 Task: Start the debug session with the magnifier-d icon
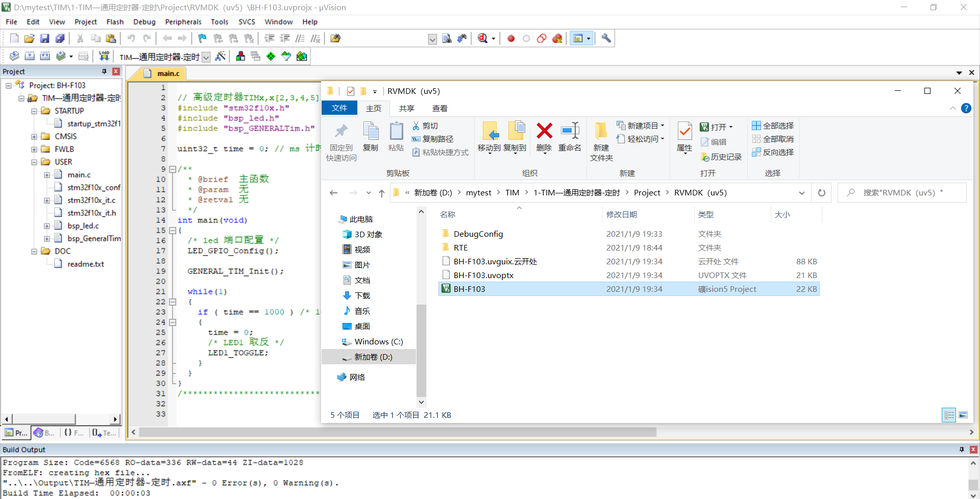(483, 38)
